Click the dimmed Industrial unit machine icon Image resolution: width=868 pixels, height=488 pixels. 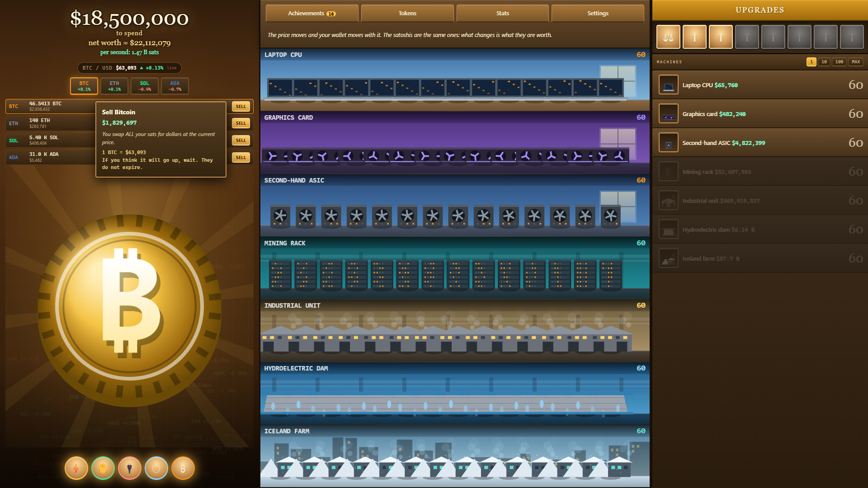669,201
